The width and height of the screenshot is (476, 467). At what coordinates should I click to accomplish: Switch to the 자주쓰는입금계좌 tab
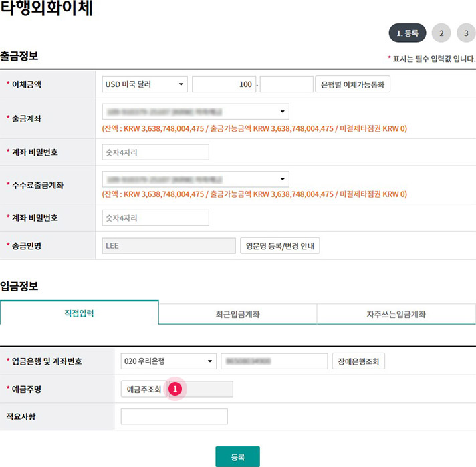tap(396, 313)
